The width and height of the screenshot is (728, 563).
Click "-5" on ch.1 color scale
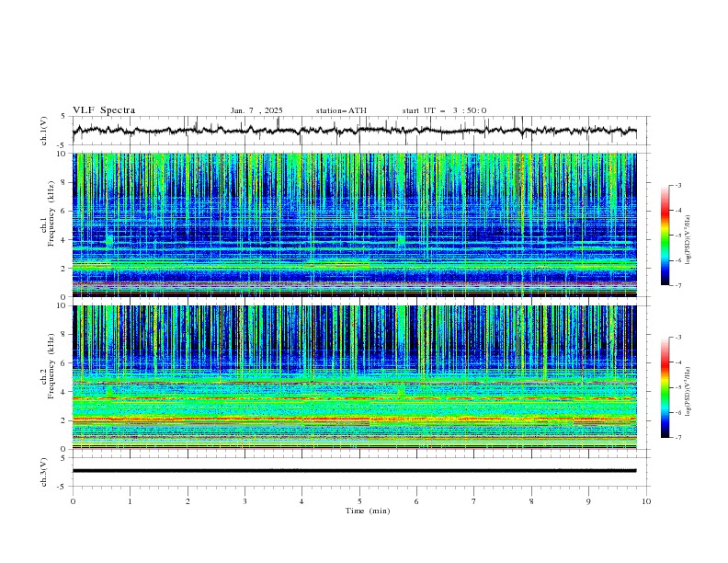coord(678,236)
